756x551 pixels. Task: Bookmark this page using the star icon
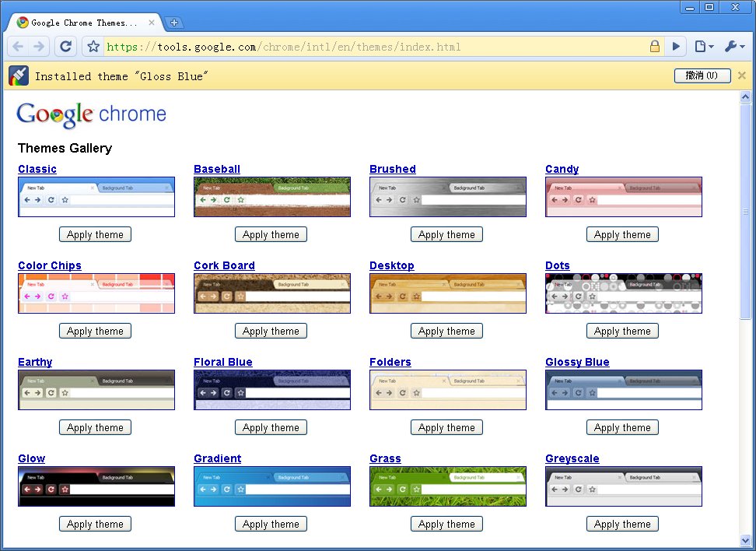pos(93,47)
